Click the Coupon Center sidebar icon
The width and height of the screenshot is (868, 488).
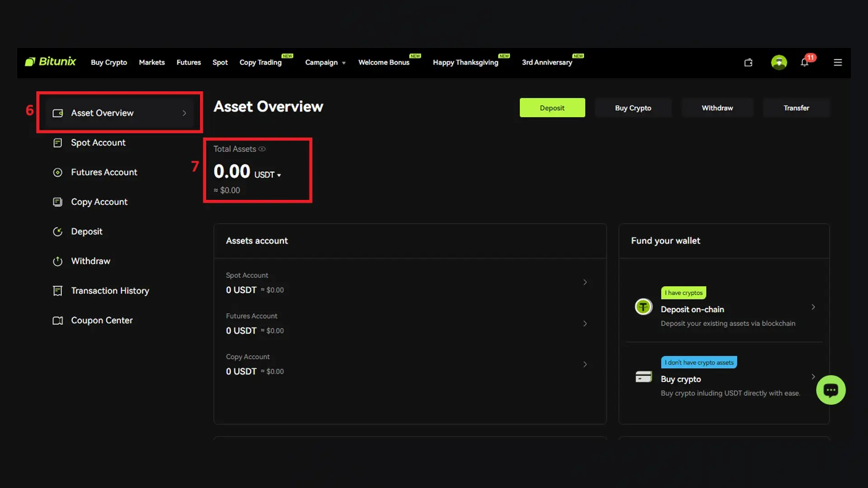click(58, 320)
